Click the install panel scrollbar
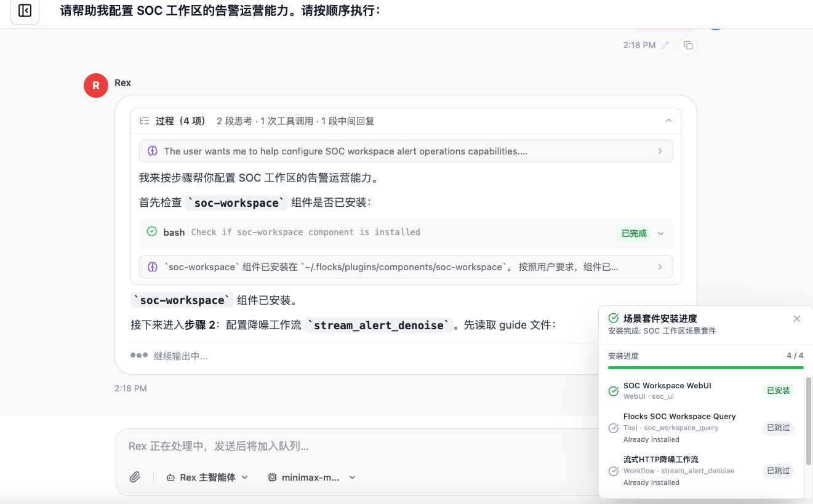The width and height of the screenshot is (813, 504). [x=809, y=422]
